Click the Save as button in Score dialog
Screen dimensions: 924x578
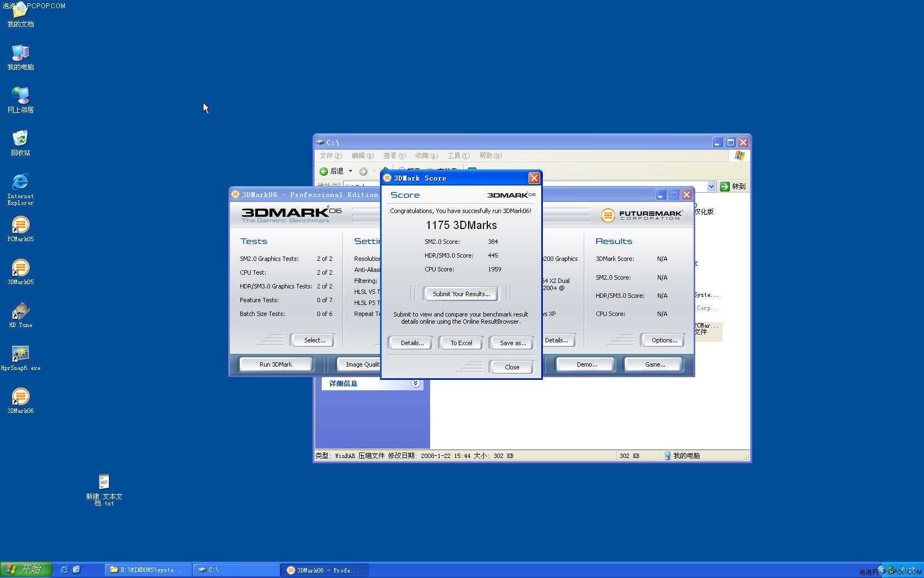click(513, 343)
